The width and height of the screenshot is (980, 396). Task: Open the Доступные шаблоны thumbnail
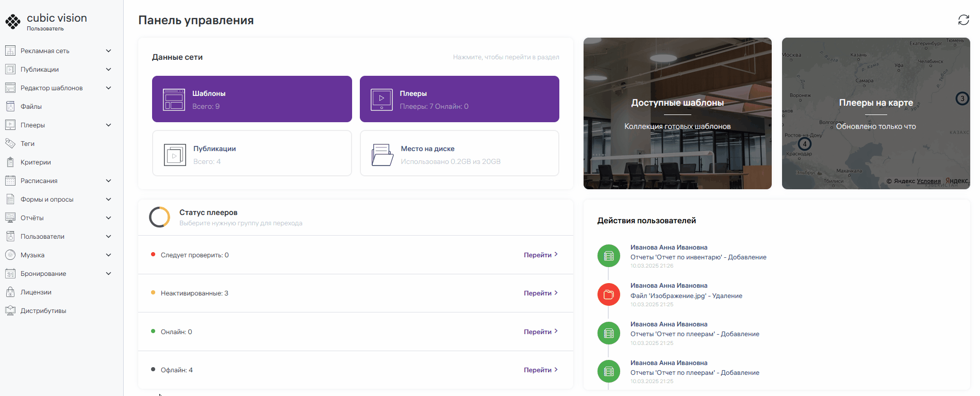click(677, 113)
